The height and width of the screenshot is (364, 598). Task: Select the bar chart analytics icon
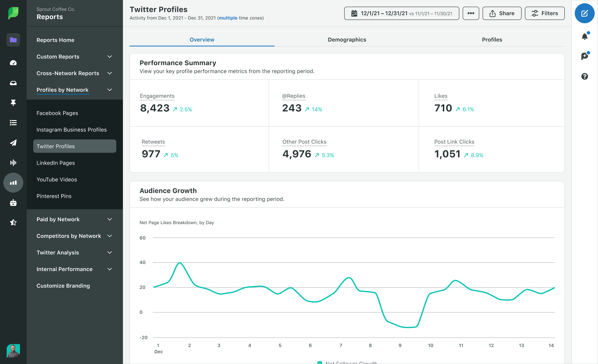[x=13, y=182]
